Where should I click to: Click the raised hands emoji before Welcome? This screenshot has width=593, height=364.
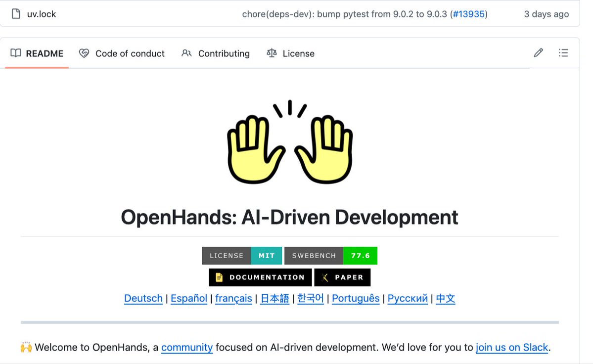coord(26,347)
